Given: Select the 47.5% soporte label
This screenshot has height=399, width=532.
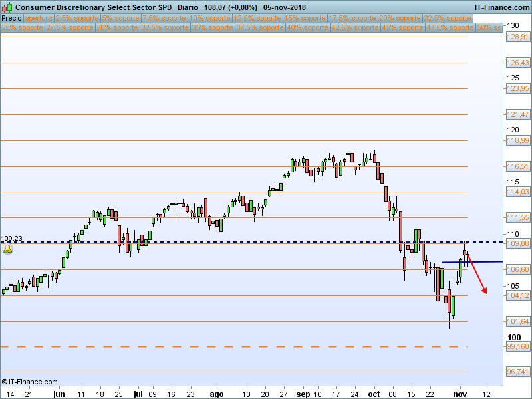Looking at the screenshot, I should 450,27.
